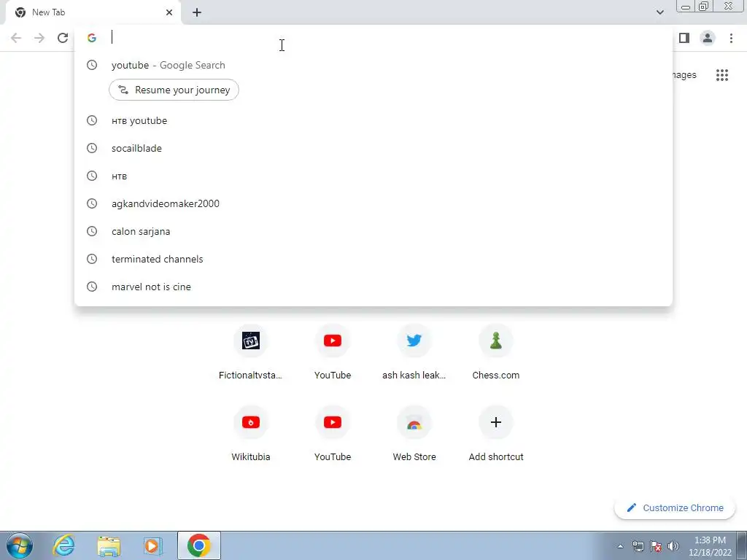
Task: Open a new tab with plus button
Action: pos(197,12)
